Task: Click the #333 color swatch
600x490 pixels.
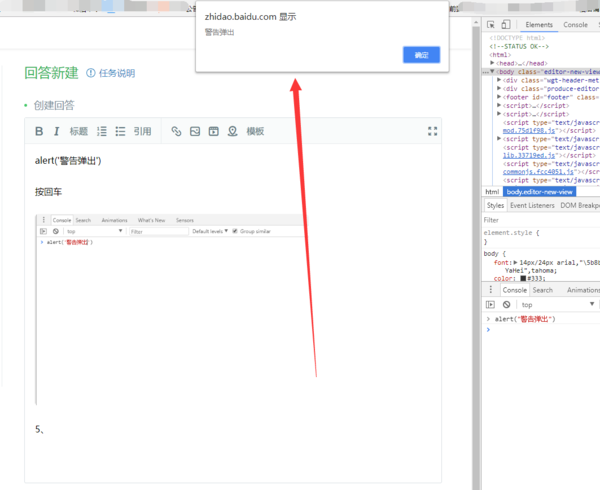Action: pos(523,278)
